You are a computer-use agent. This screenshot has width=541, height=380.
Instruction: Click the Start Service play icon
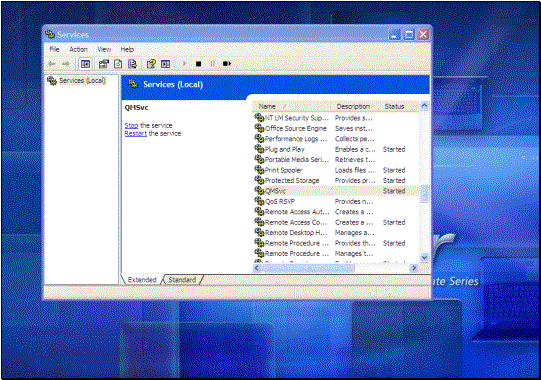tap(184, 64)
